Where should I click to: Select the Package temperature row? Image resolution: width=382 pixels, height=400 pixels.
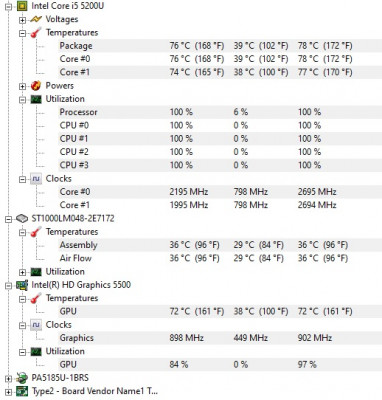[x=220, y=46]
